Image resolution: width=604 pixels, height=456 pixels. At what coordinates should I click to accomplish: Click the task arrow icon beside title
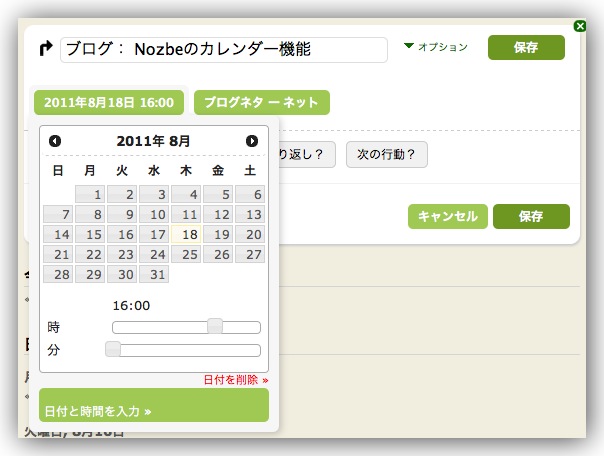pos(45,49)
